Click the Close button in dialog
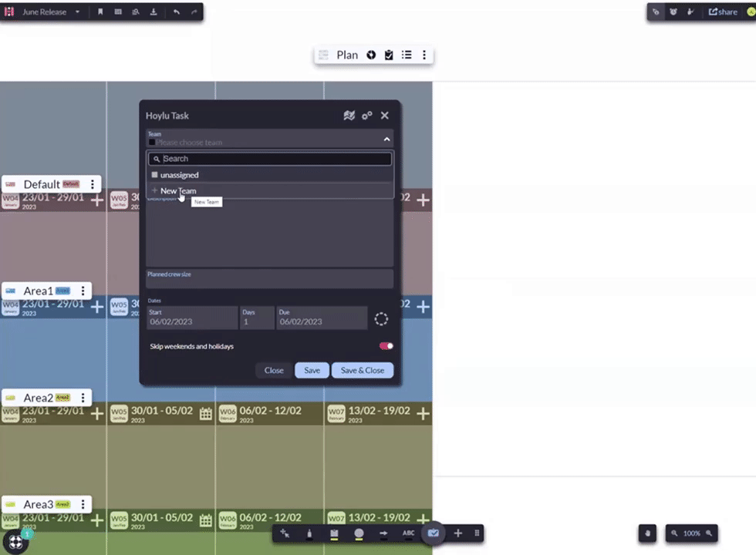The width and height of the screenshot is (756, 555). tap(274, 370)
